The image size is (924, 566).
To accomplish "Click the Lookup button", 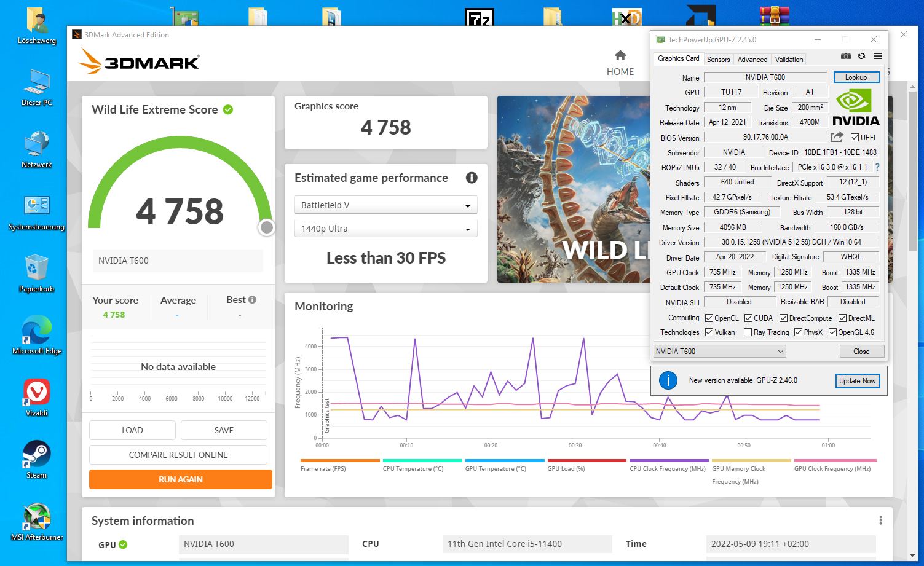I will pyautogui.click(x=856, y=77).
